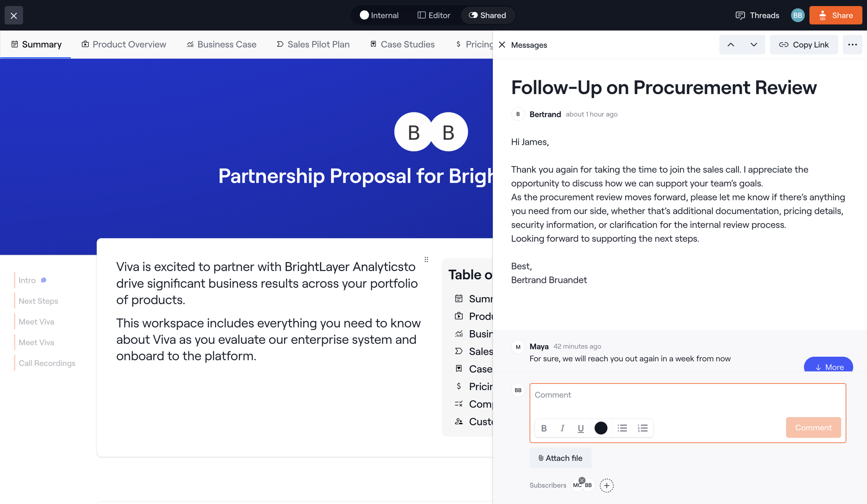Open the black text color swatch
867x504 pixels.
click(601, 428)
